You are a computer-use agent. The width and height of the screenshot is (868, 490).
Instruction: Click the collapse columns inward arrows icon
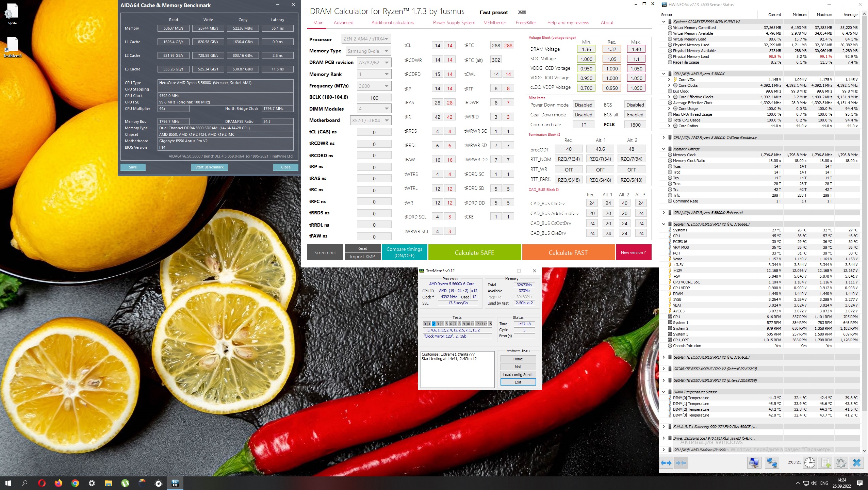click(x=681, y=463)
